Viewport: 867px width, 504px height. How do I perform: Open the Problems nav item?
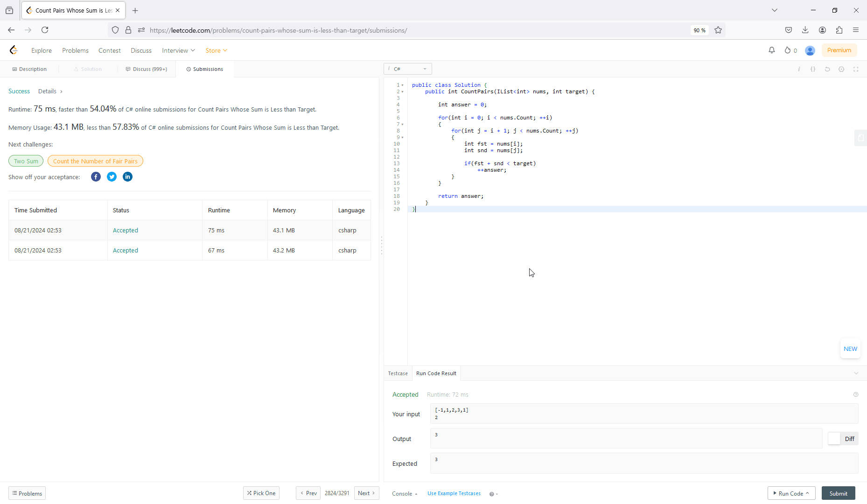(x=75, y=50)
